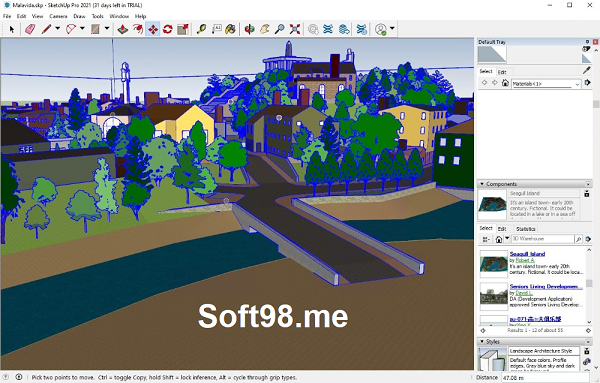The image size is (600, 383).
Task: Open the Materials details arrow menu
Action: (x=587, y=83)
